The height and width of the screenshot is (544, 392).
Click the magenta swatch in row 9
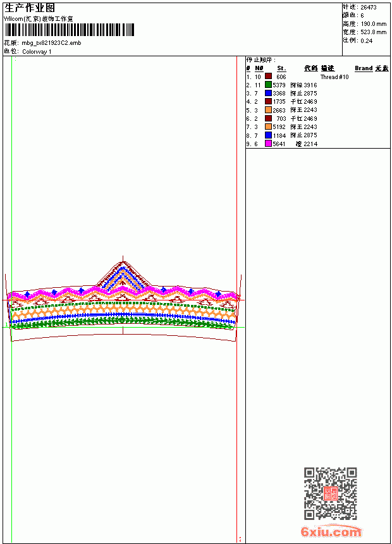268,144
